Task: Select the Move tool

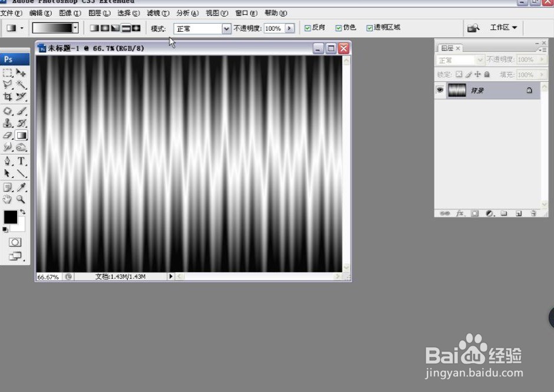Action: pos(21,73)
